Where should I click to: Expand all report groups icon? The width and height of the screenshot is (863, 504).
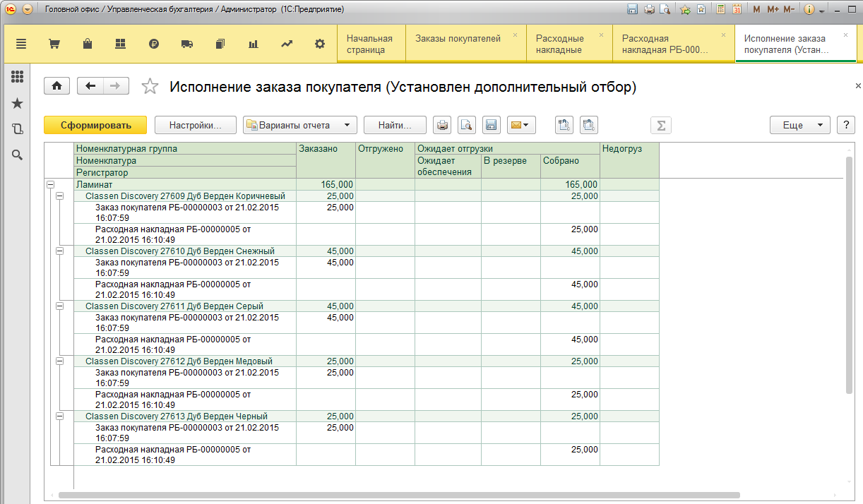click(564, 125)
